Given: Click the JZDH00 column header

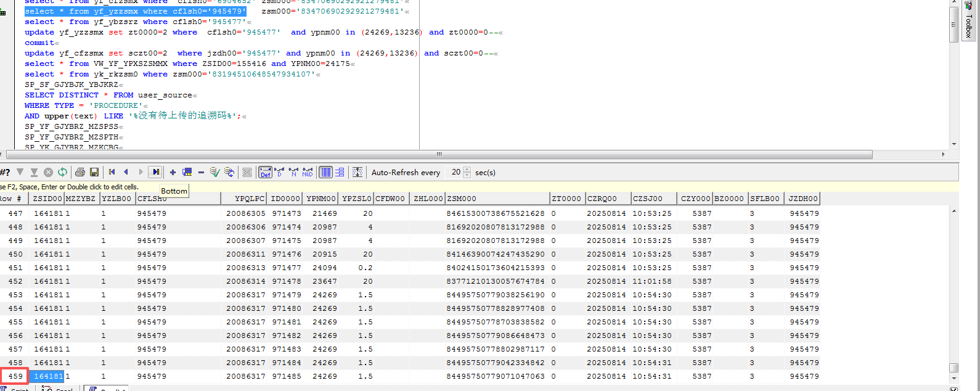Looking at the screenshot, I should click(803, 199).
